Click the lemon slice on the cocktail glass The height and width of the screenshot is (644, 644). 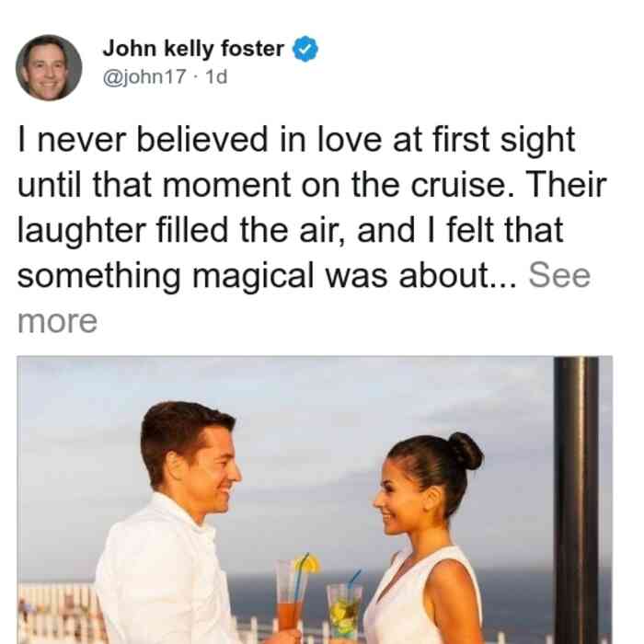click(308, 564)
